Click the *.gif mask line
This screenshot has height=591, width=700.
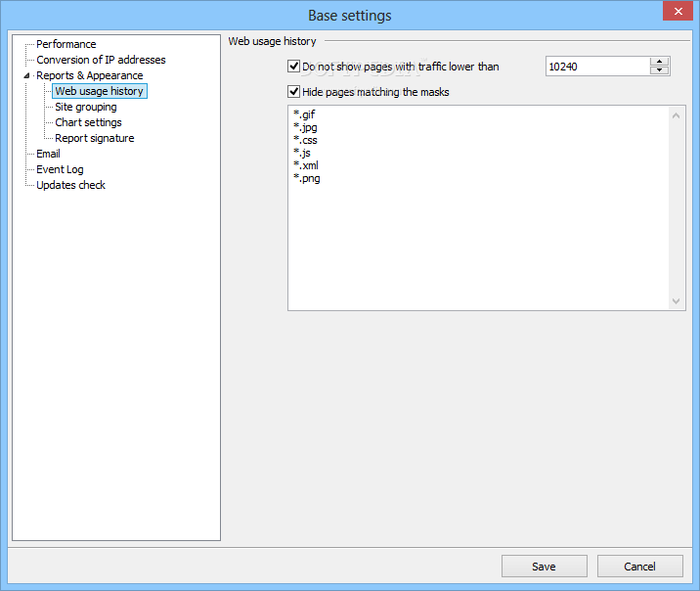point(304,114)
